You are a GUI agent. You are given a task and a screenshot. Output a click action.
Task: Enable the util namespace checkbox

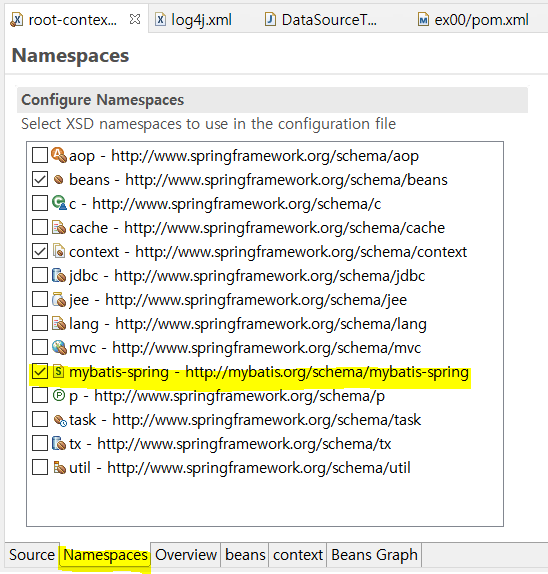coord(40,467)
